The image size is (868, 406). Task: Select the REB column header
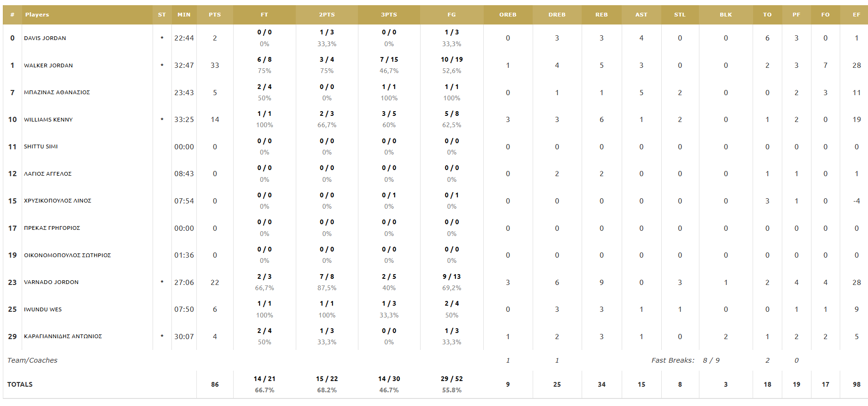[601, 15]
